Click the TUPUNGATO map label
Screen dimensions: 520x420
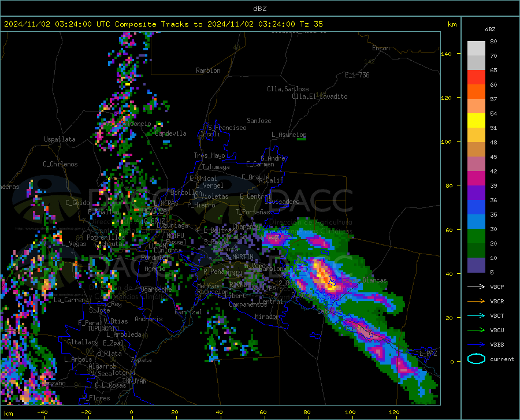pos(103,329)
